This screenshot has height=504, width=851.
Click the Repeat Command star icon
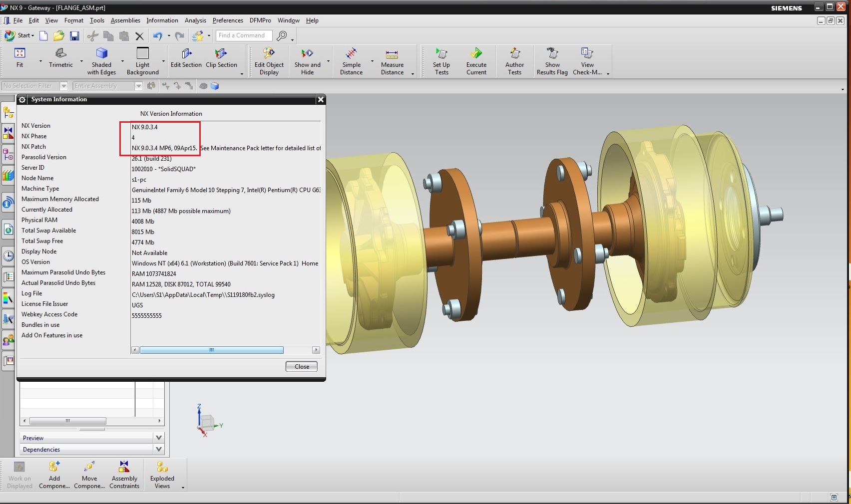coord(198,36)
